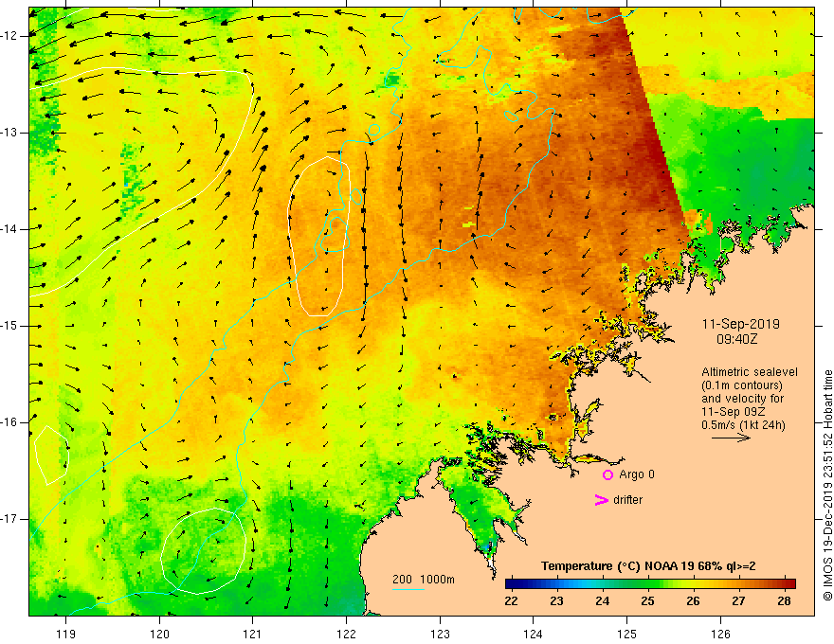834x644 pixels.
Task: Click the 'Argo 0' legend label
Action: click(x=637, y=474)
